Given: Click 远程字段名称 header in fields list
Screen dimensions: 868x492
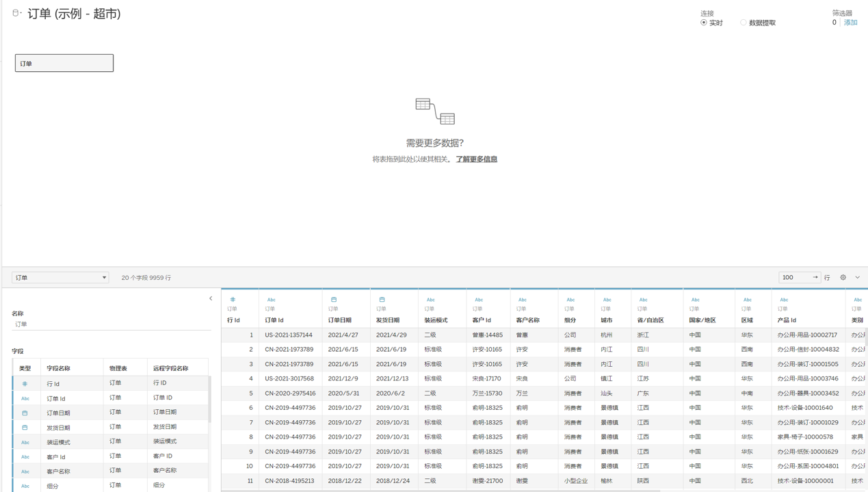Looking at the screenshot, I should point(171,368).
